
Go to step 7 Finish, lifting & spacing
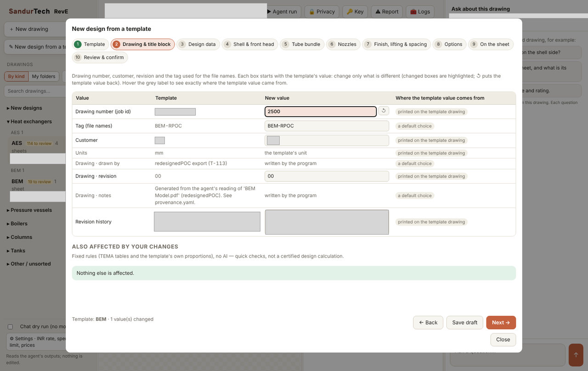(x=396, y=45)
